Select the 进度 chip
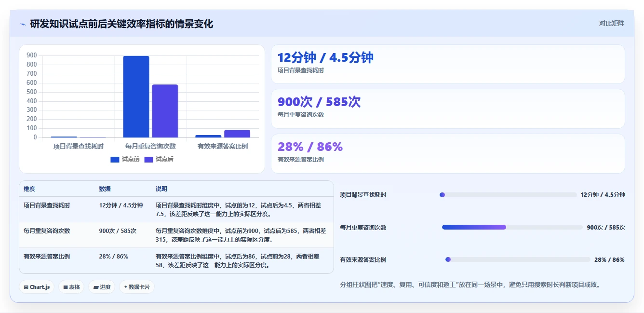This screenshot has width=644, height=313. point(102,287)
